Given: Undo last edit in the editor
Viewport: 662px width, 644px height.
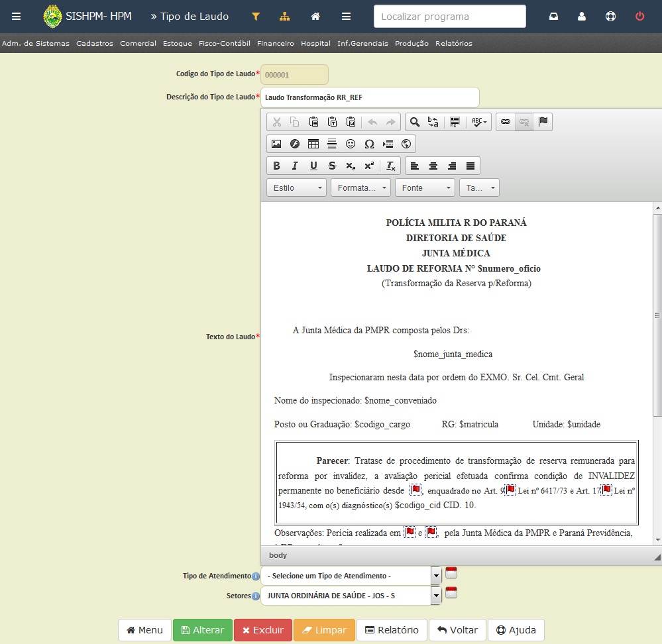Looking at the screenshot, I should click(372, 122).
